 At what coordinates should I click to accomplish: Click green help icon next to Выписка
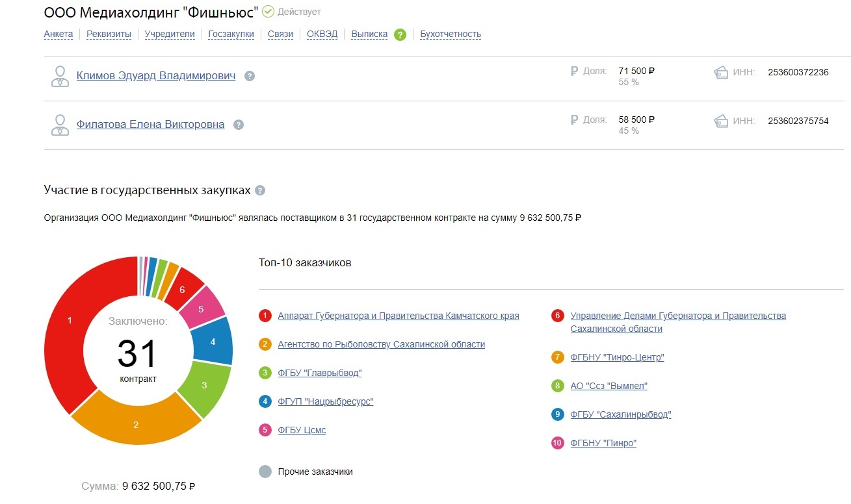tap(400, 34)
